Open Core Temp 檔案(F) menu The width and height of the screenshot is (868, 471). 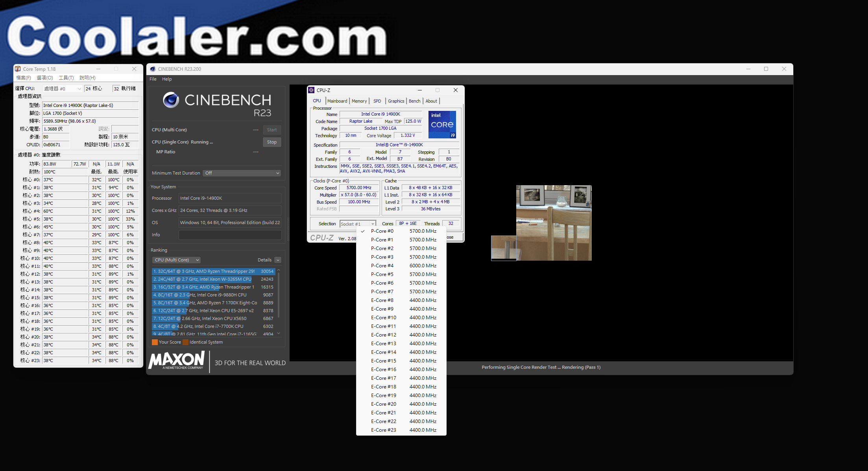tap(24, 78)
